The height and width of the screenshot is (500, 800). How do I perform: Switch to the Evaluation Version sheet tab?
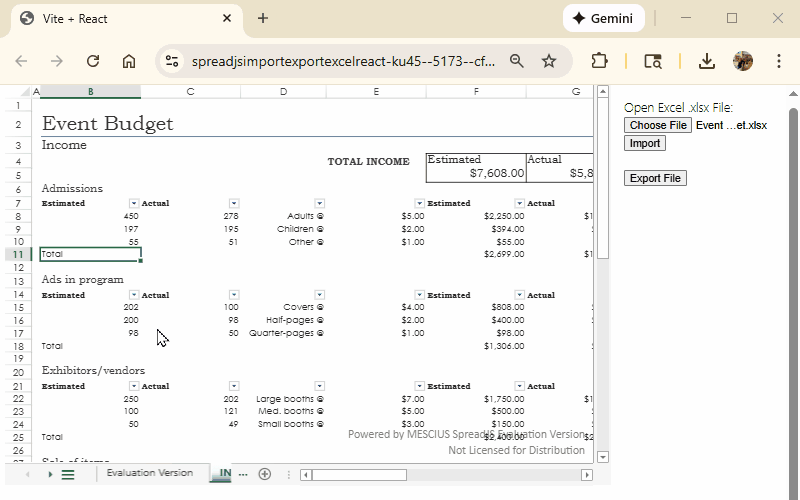[x=149, y=473]
